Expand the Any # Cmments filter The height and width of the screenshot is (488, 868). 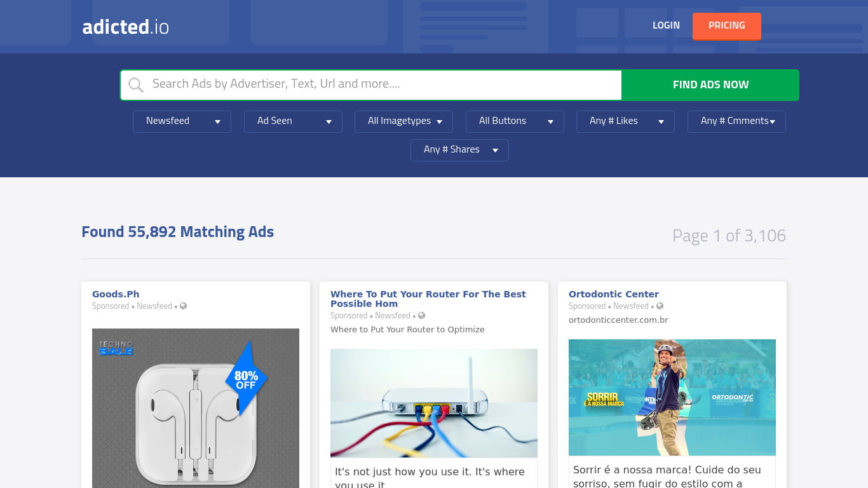tap(736, 121)
